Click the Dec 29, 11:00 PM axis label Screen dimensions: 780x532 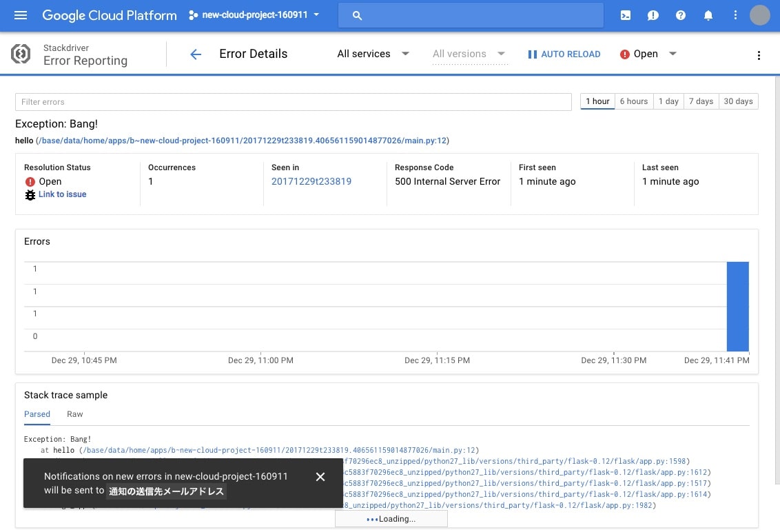point(260,360)
